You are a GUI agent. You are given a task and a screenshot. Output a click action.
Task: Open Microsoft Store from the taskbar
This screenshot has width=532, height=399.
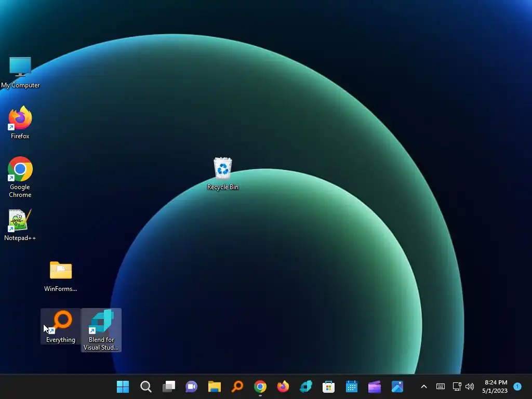328,387
